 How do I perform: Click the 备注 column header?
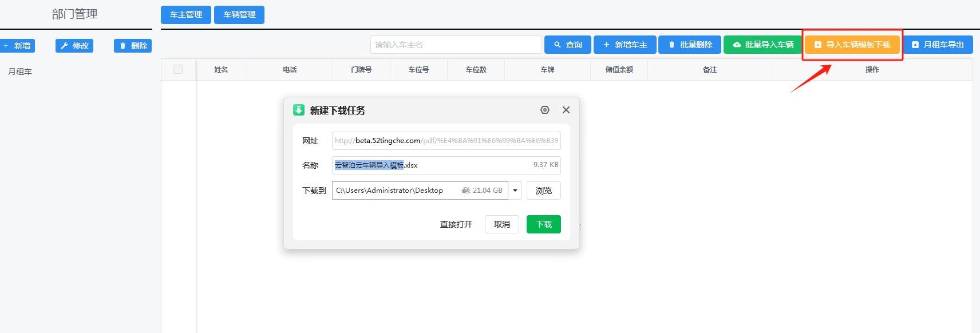(x=710, y=70)
